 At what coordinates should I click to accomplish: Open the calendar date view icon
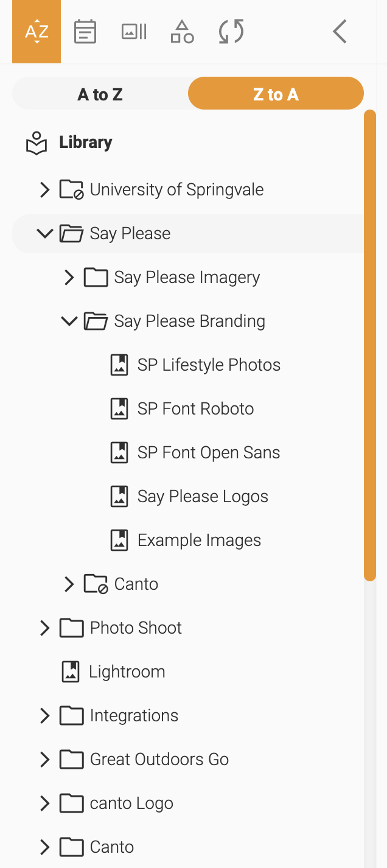tap(85, 32)
